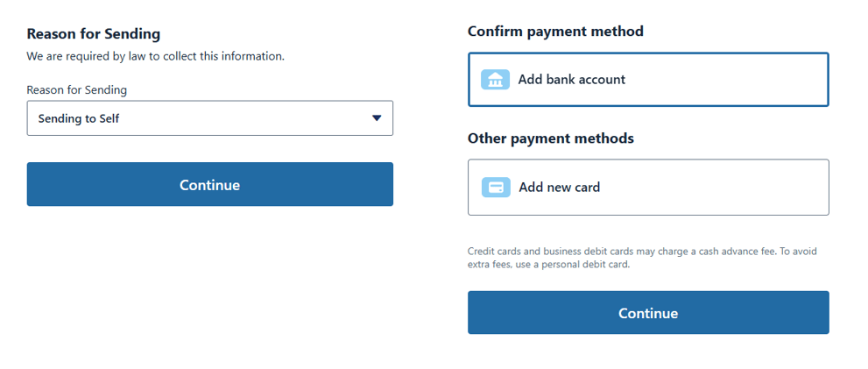Click the empty area right of Add bank account
Image resolution: width=868 pixels, height=369 pixels.
pyautogui.click(x=736, y=80)
